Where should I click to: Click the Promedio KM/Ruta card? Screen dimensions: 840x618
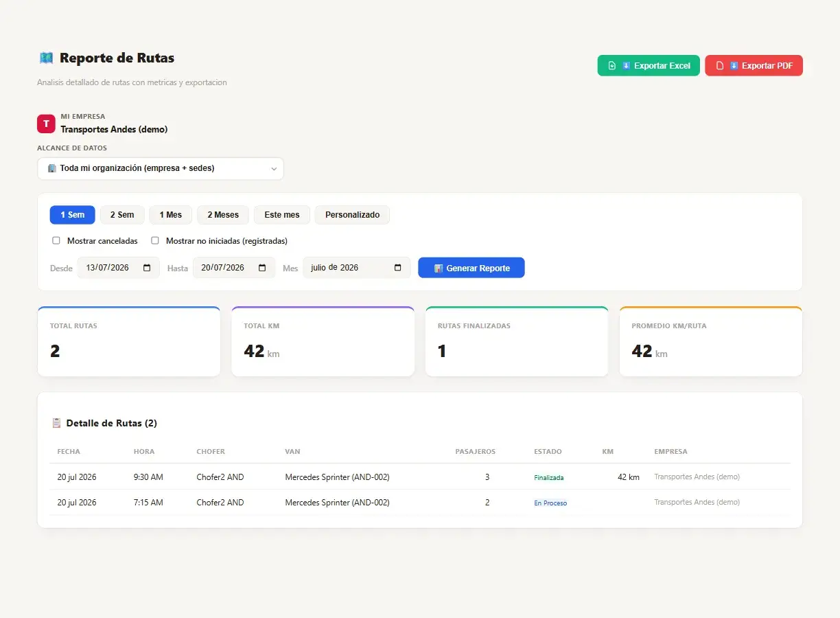[711, 341]
